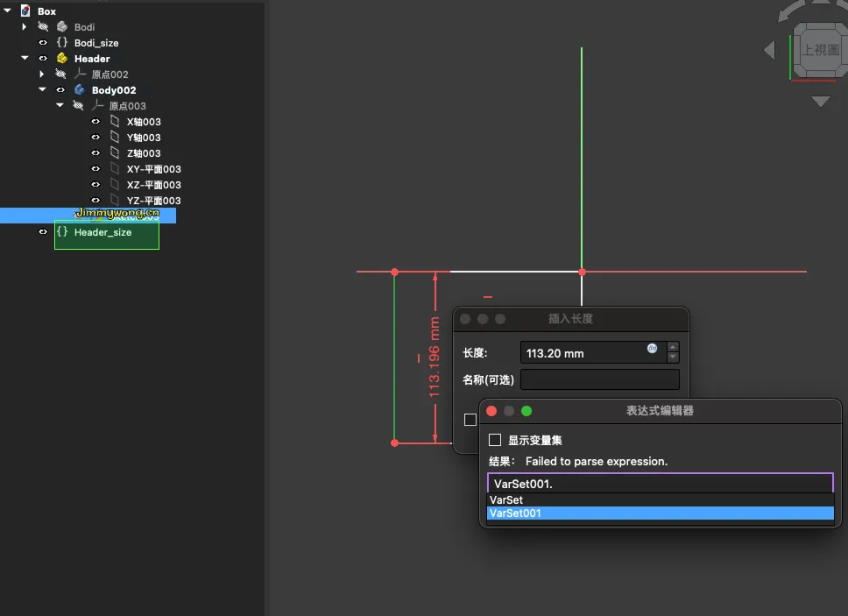Click navigation cube down arrow
Viewport: 848px width, 616px height.
[x=820, y=102]
